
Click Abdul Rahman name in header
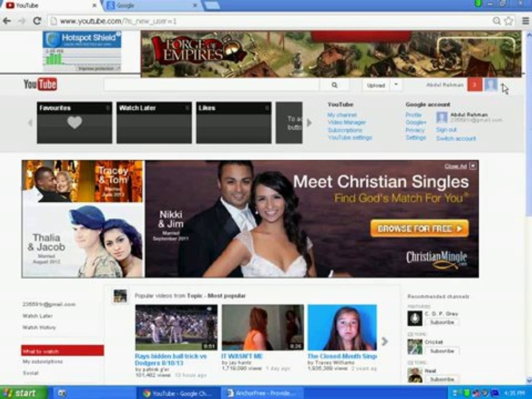click(445, 85)
